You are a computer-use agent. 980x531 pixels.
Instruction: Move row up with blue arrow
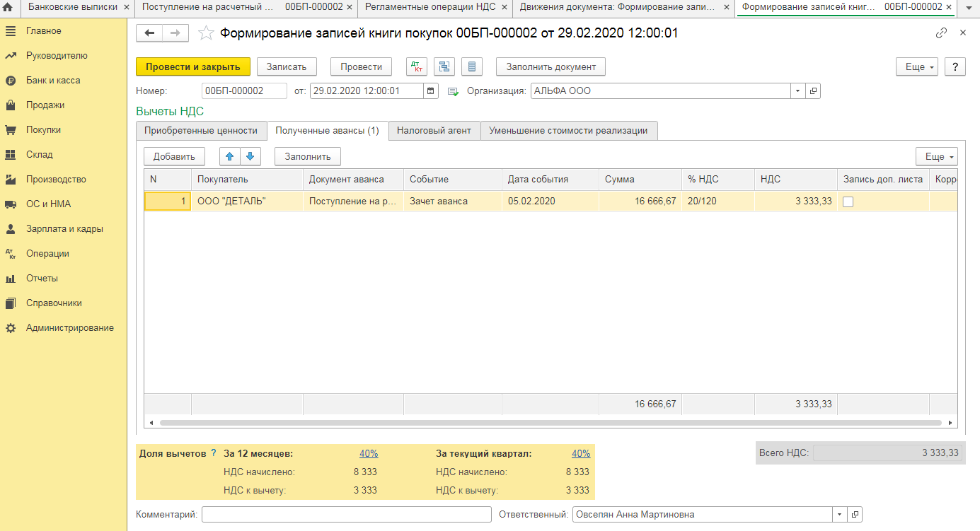230,156
